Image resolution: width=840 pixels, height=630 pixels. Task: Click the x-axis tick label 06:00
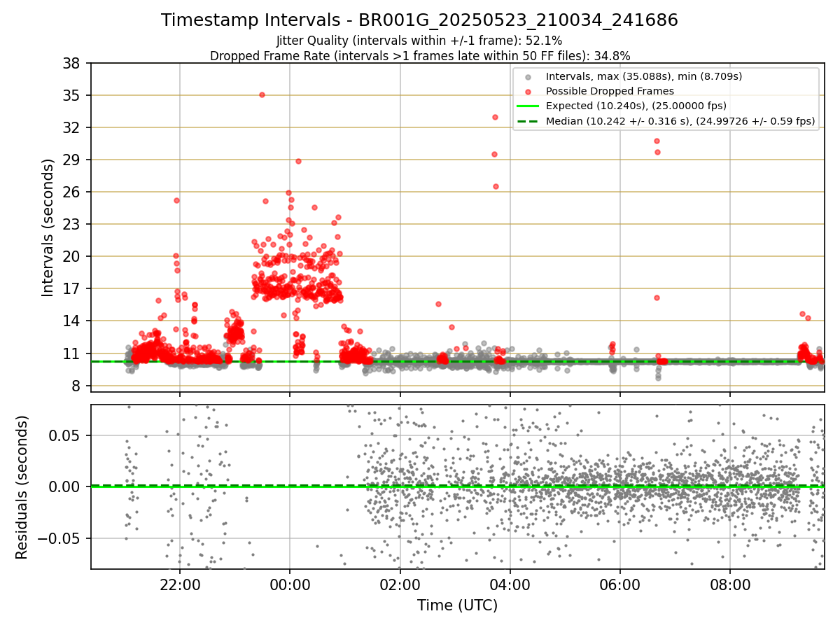coord(620,584)
